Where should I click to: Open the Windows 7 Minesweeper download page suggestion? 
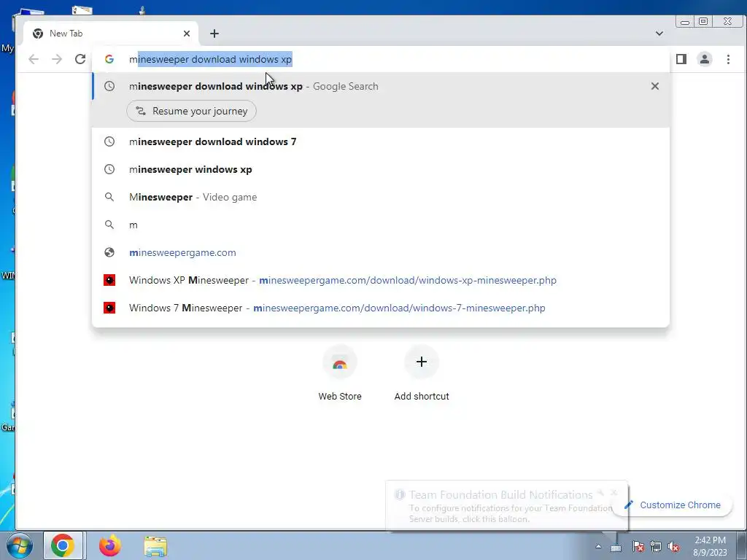[x=381, y=308]
